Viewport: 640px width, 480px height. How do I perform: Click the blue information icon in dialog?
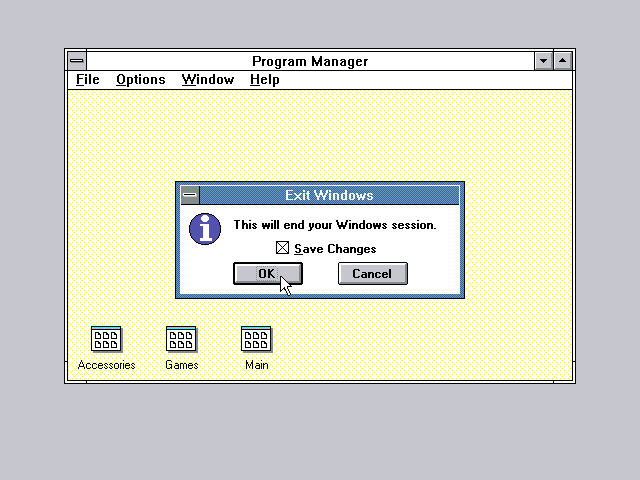pyautogui.click(x=205, y=229)
